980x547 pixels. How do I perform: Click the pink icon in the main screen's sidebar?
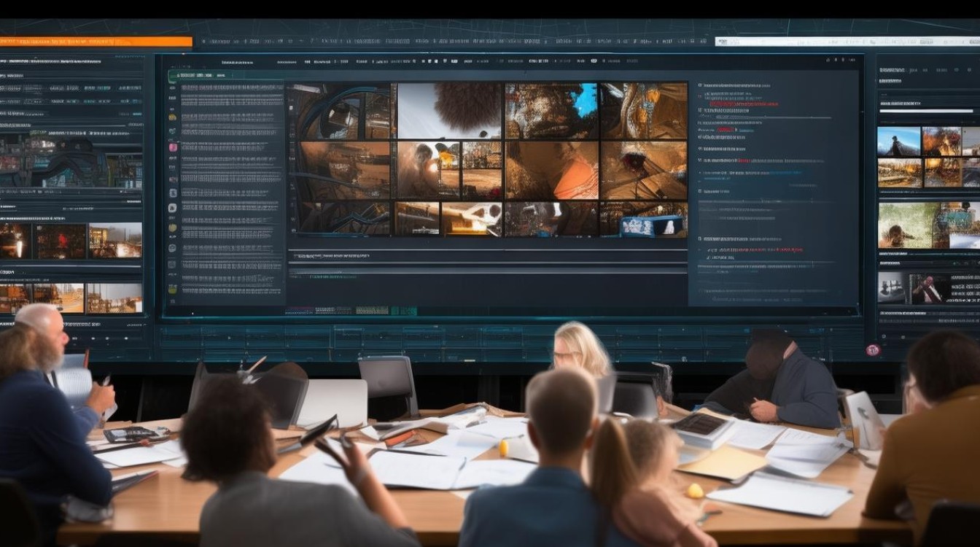click(x=173, y=147)
